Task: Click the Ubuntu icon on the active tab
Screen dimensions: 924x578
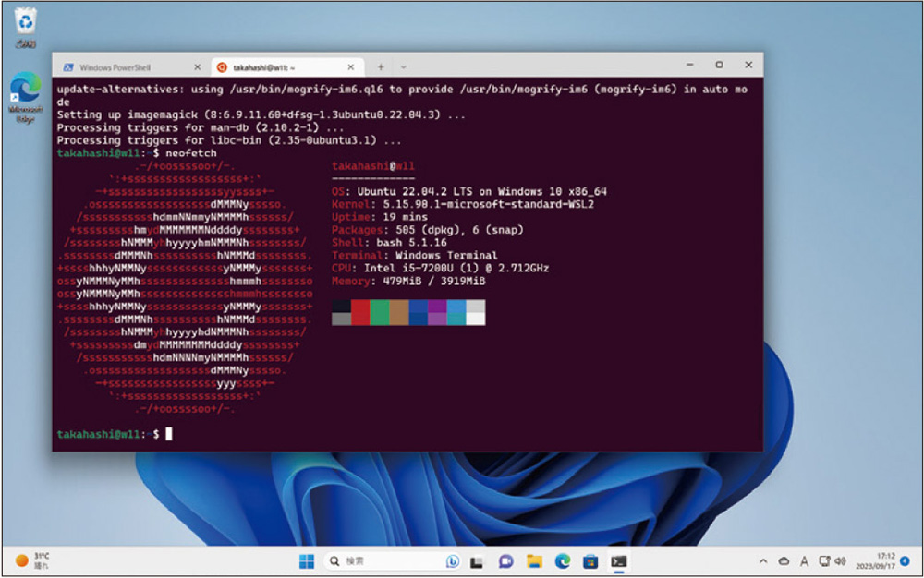Action: coord(222,66)
